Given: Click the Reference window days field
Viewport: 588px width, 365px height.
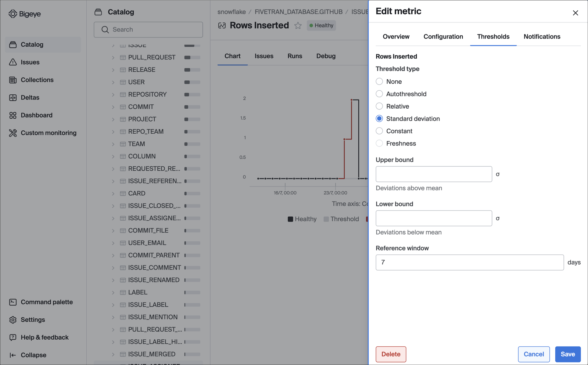Looking at the screenshot, I should [x=470, y=263].
